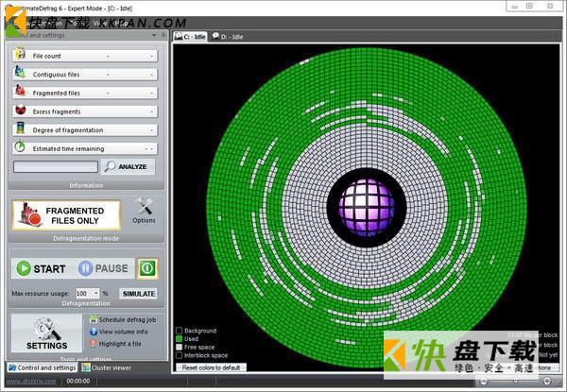
Task: Click the Contiguous files icon
Action: 20,73
